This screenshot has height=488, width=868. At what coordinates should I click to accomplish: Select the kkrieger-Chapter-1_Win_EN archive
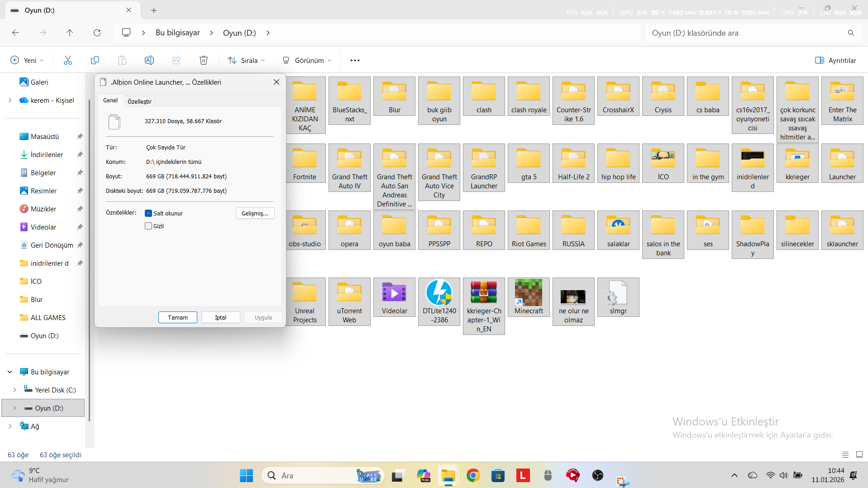click(484, 306)
